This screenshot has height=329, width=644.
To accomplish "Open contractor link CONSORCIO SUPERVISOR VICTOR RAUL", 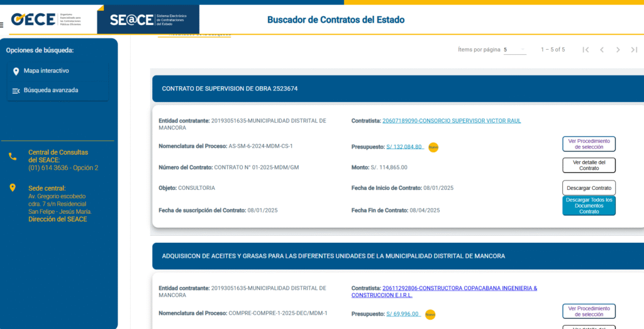I will coord(451,121).
